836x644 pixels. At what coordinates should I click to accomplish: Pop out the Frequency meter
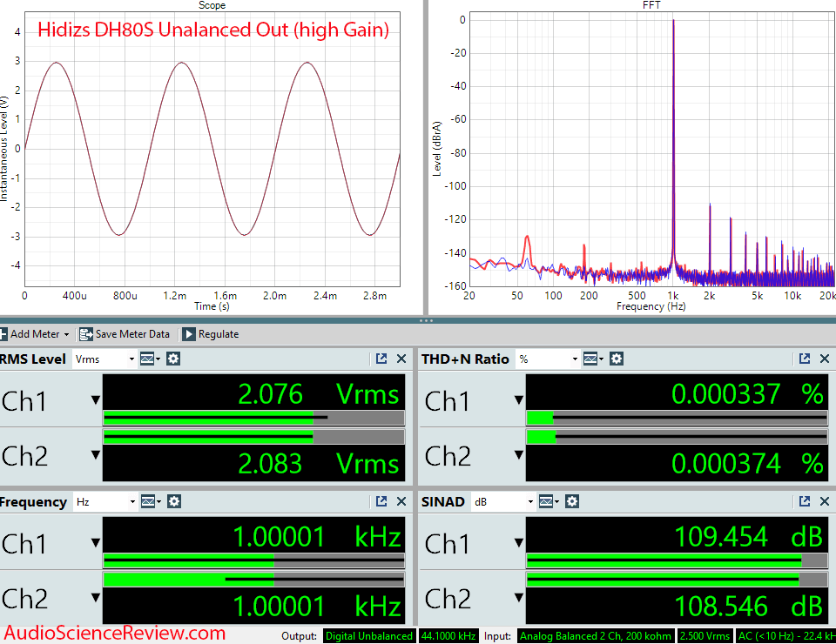[381, 502]
